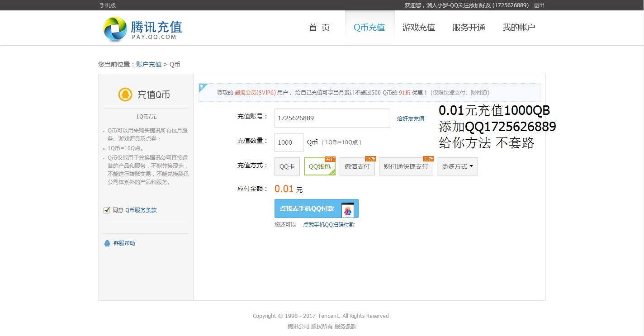This screenshot has height=336, width=644.
Task: Choose 财付通快捷支付 payment method
Action: pyautogui.click(x=406, y=166)
